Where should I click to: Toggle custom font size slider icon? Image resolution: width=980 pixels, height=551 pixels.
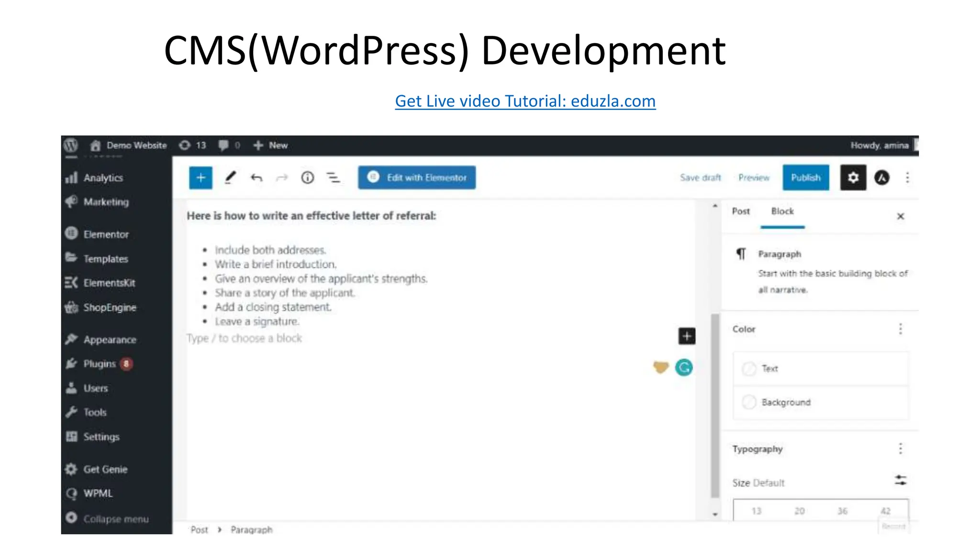pyautogui.click(x=901, y=480)
